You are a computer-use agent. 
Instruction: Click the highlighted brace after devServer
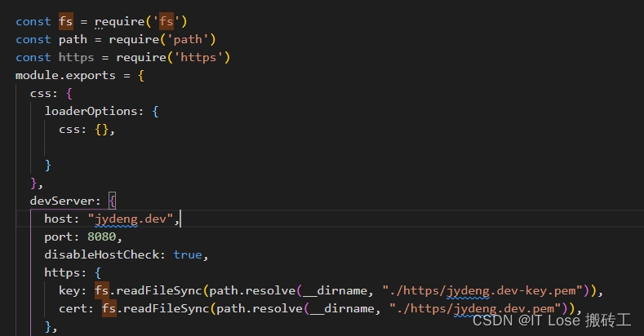(113, 201)
